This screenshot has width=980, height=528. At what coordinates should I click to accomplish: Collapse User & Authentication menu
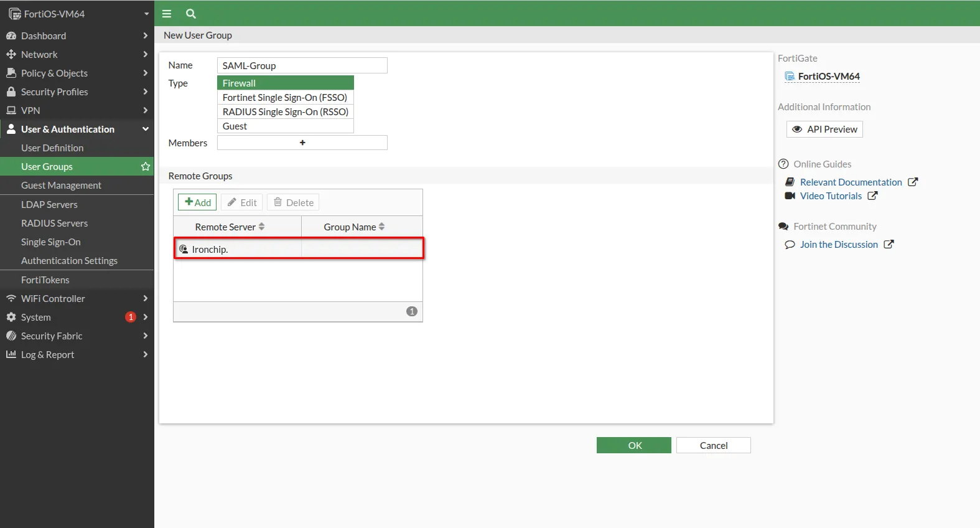point(77,129)
